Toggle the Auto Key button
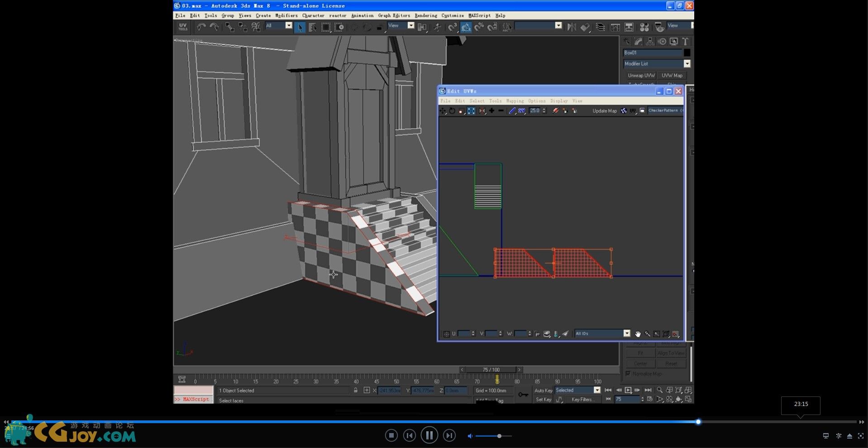868x448 pixels. pos(543,391)
